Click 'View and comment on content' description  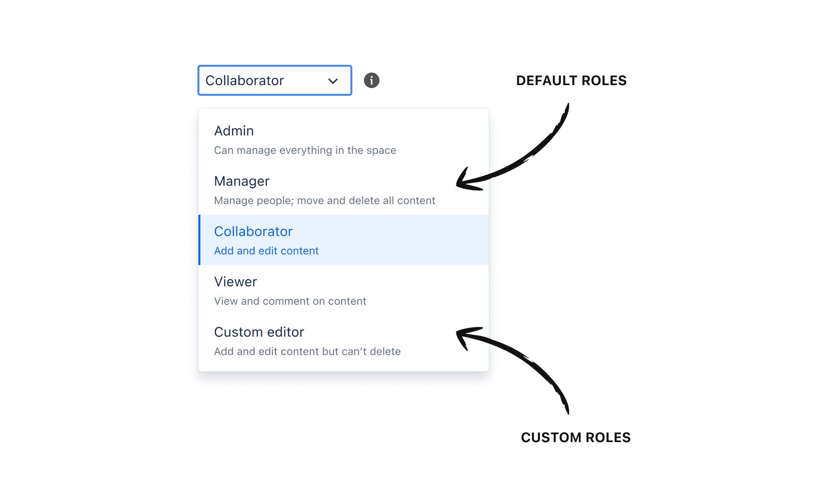[290, 301]
